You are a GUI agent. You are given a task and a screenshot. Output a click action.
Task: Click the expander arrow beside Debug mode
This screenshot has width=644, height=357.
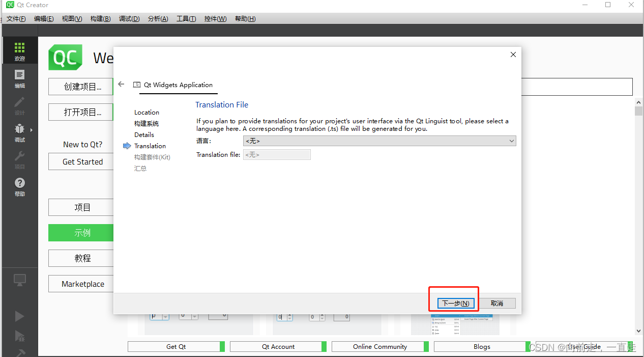pyautogui.click(x=32, y=130)
